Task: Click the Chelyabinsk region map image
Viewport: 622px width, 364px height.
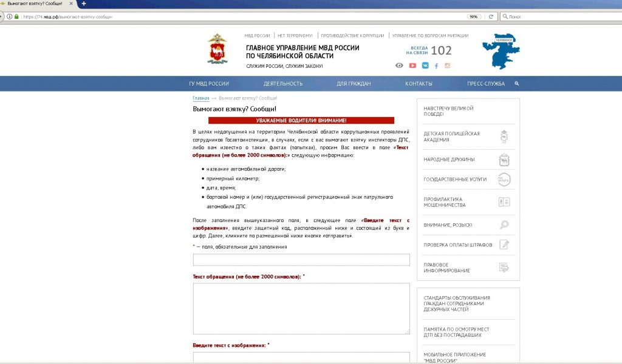Action: coord(501,51)
